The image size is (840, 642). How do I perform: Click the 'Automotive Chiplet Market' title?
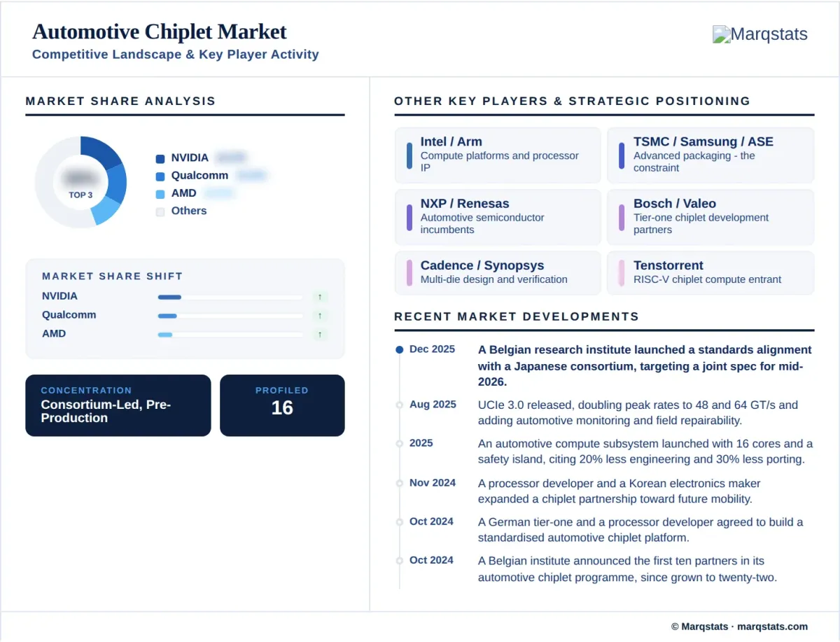click(x=160, y=32)
